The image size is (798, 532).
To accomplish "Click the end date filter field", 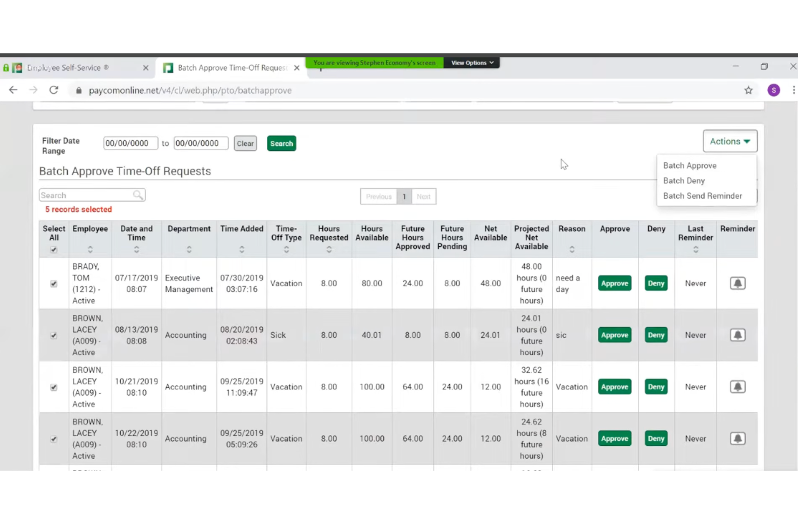I will point(201,143).
